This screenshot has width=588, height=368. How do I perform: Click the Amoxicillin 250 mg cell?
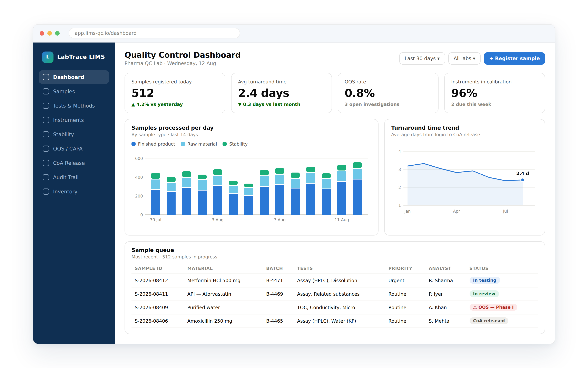[210, 321]
